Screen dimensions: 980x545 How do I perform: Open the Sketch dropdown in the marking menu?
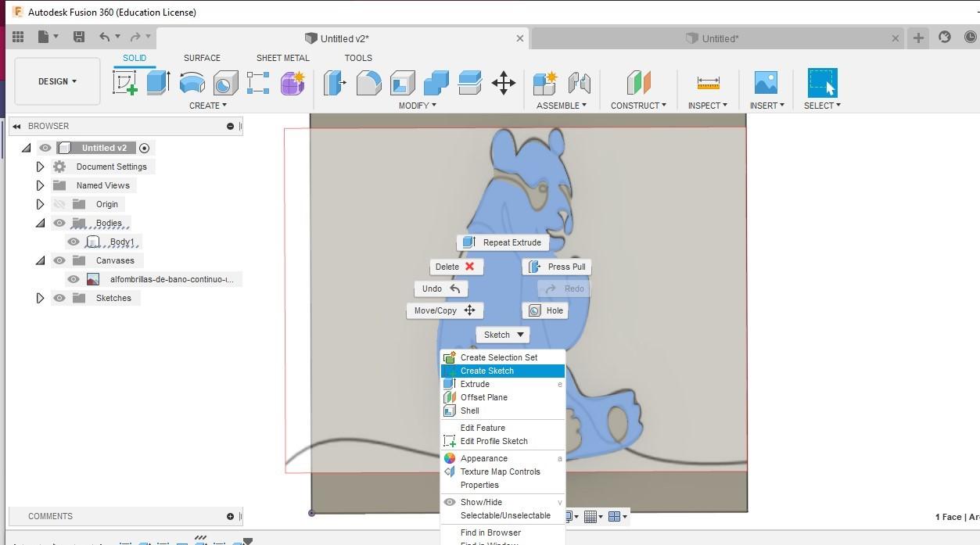pos(502,335)
